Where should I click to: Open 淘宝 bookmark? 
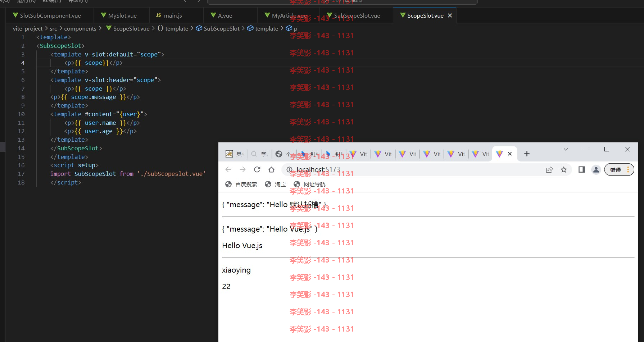(275, 184)
